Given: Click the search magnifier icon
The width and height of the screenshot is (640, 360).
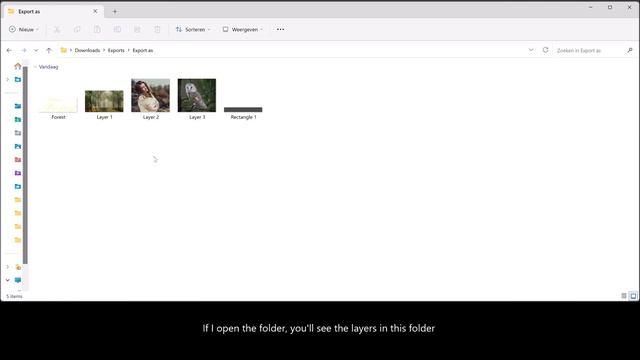Looking at the screenshot, I should [x=630, y=50].
